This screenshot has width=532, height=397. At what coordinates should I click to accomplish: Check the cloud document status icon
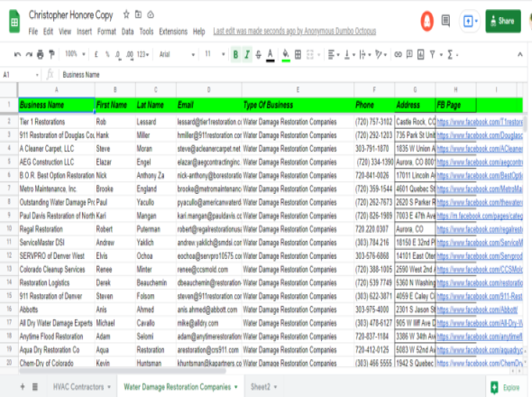pyautogui.click(x=151, y=14)
